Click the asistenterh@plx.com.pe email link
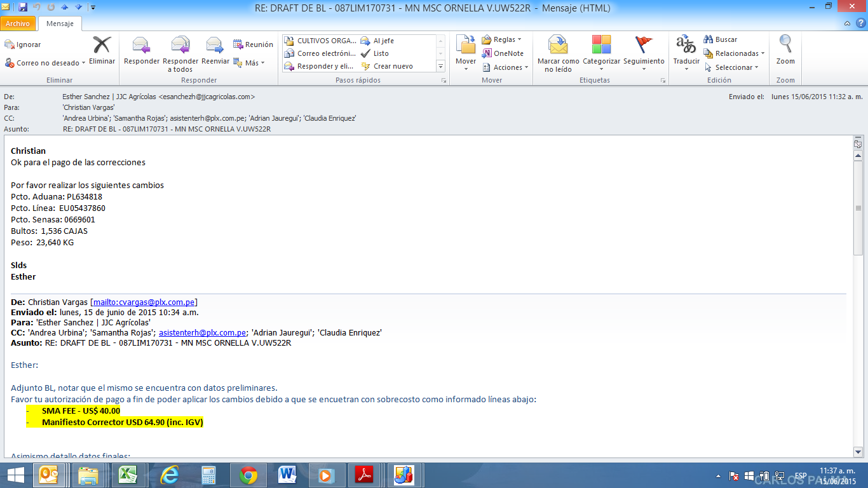Viewport: 868px width, 488px height. [x=202, y=332]
